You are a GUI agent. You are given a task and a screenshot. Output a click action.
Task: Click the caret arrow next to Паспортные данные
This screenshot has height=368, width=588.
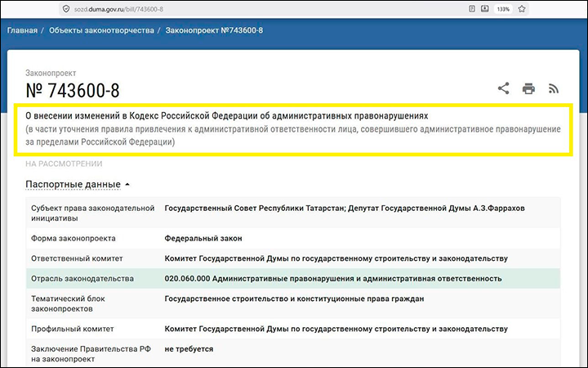coord(127,185)
